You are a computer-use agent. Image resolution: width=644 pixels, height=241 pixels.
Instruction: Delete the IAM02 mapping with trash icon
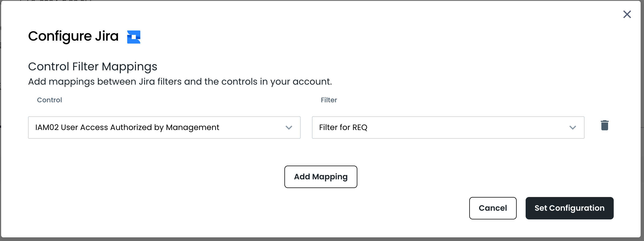pos(604,125)
